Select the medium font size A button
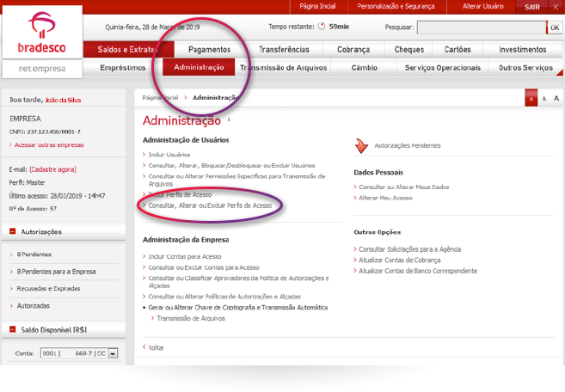 click(544, 100)
